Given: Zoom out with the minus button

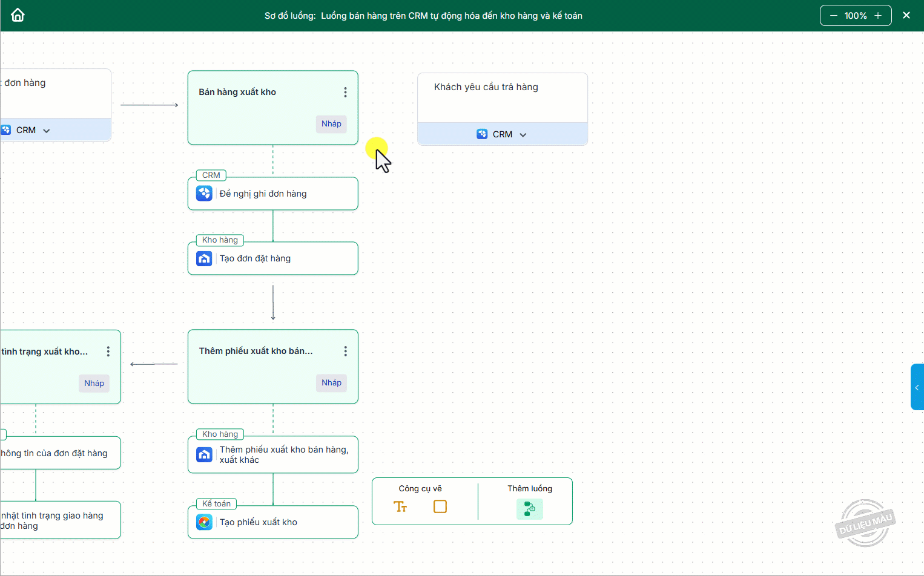Looking at the screenshot, I should (x=834, y=16).
